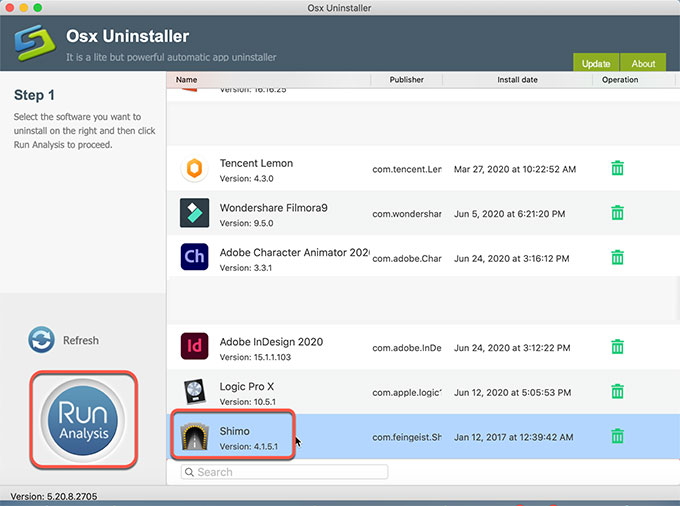Select the Wondershare Filmora9 icon
Screen dimensions: 680x506
[x=194, y=213]
